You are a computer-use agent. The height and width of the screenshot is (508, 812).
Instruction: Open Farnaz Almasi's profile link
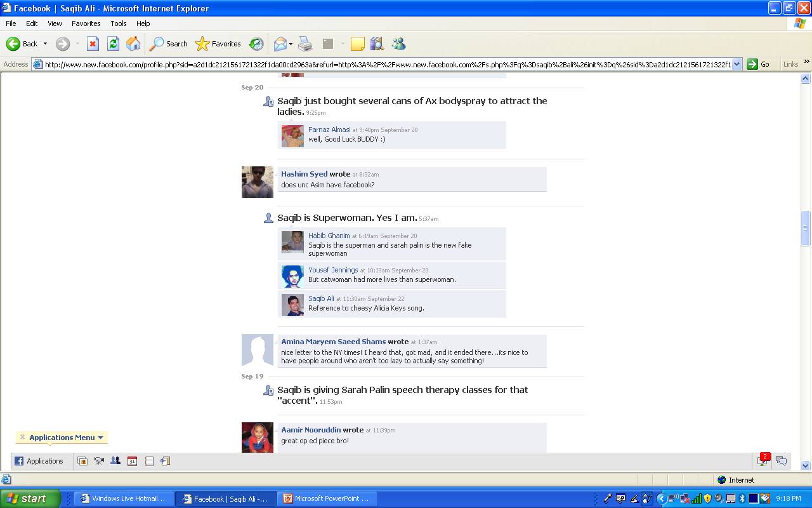click(x=329, y=130)
